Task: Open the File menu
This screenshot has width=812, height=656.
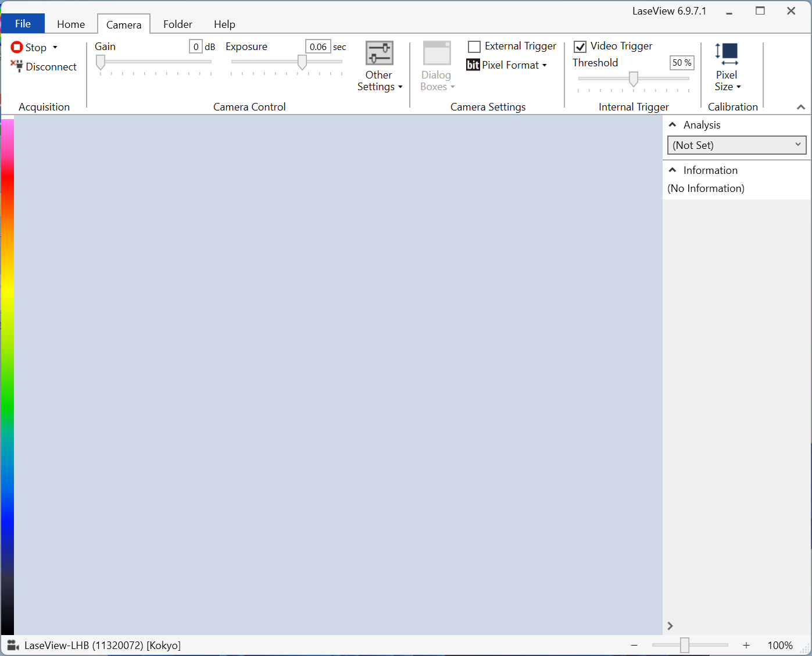Action: point(23,23)
